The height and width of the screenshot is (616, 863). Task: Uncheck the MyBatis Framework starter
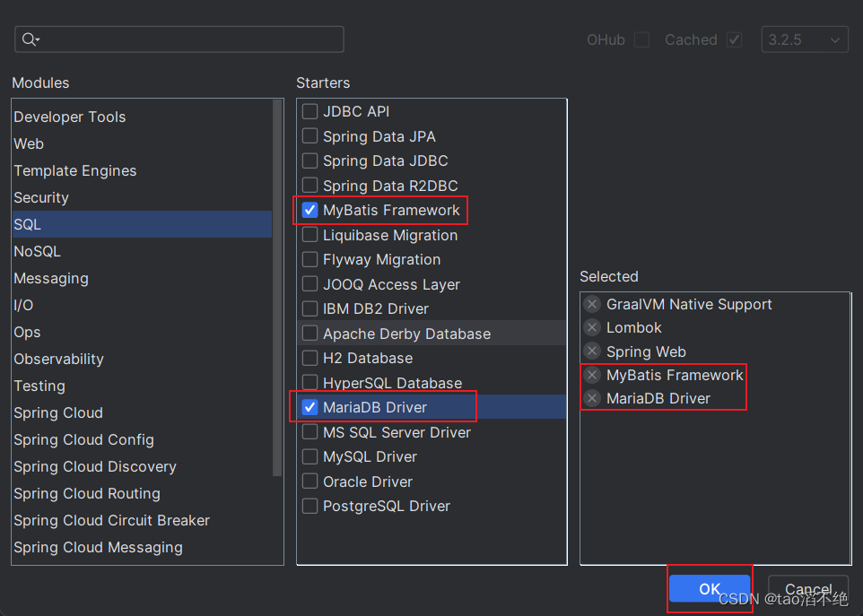point(309,210)
